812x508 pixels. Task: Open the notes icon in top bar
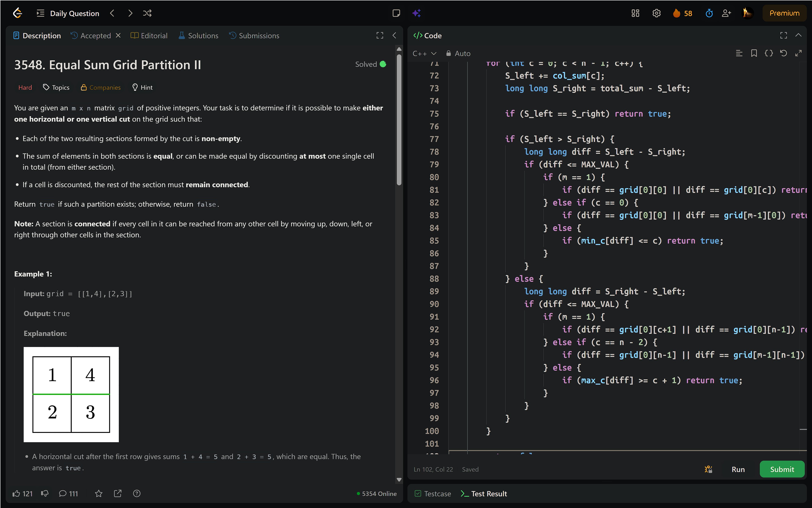pos(396,13)
